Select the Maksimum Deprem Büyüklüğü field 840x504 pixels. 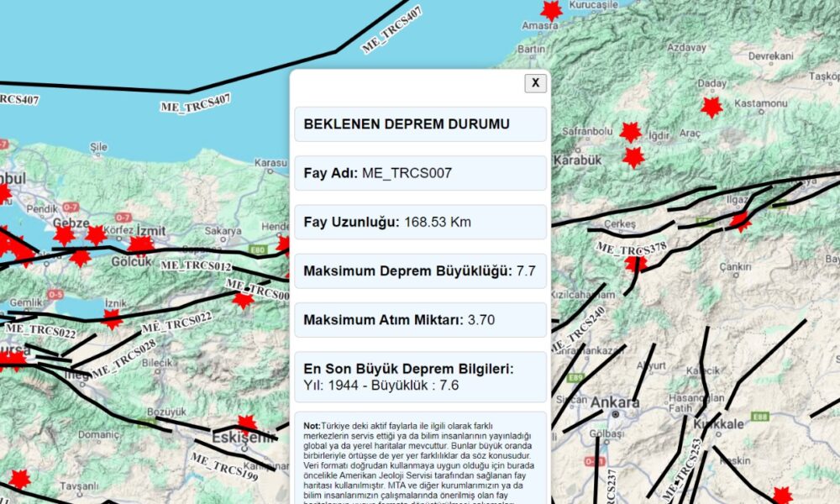(x=420, y=271)
